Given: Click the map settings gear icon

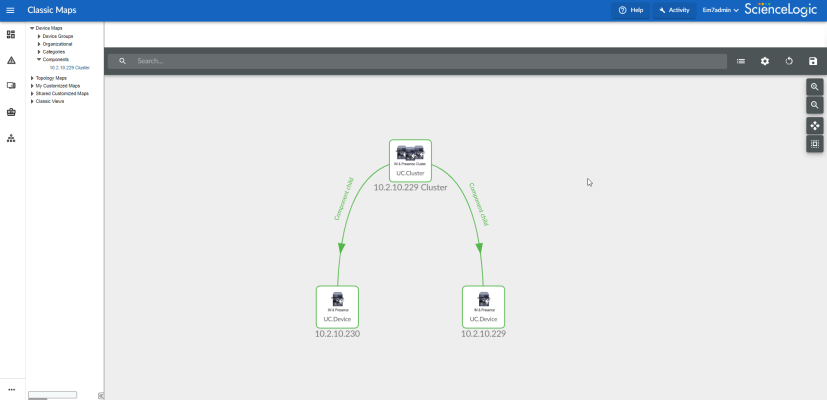Looking at the screenshot, I should tap(765, 61).
